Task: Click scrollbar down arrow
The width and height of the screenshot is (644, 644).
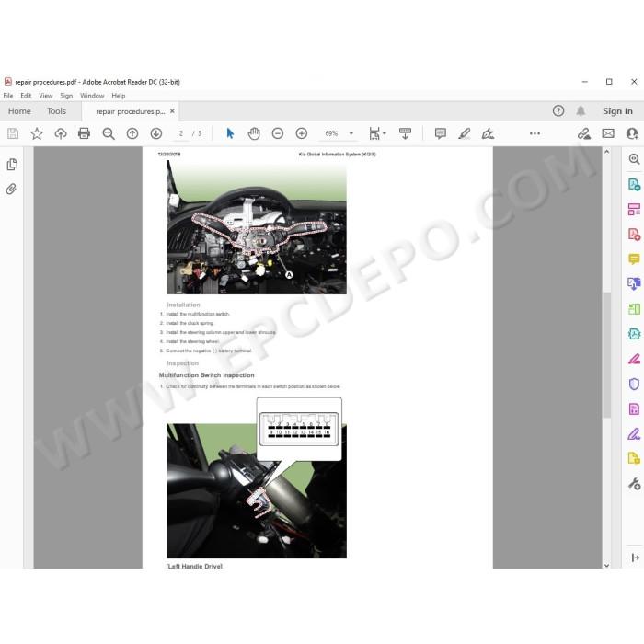Action: [x=606, y=565]
